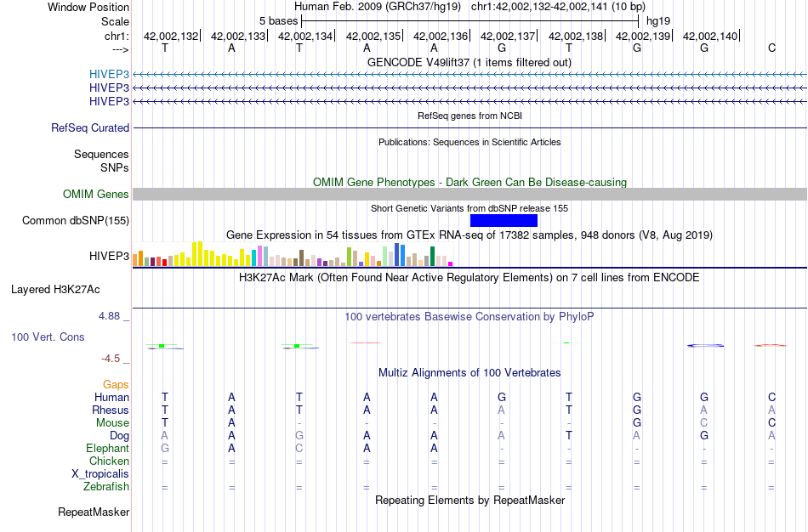Image resolution: width=808 pixels, height=532 pixels.
Task: Click the blue PhyloP conservation bar
Action: pos(705,346)
